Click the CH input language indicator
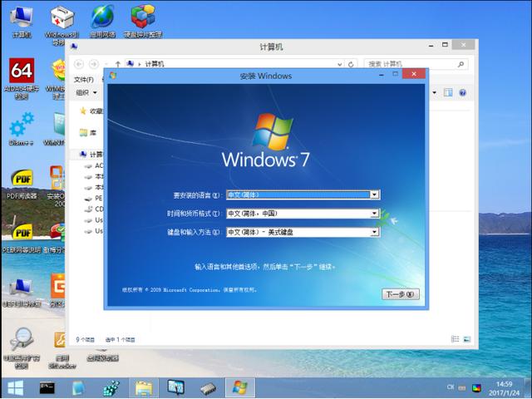The height and width of the screenshot is (399, 532). [451, 387]
